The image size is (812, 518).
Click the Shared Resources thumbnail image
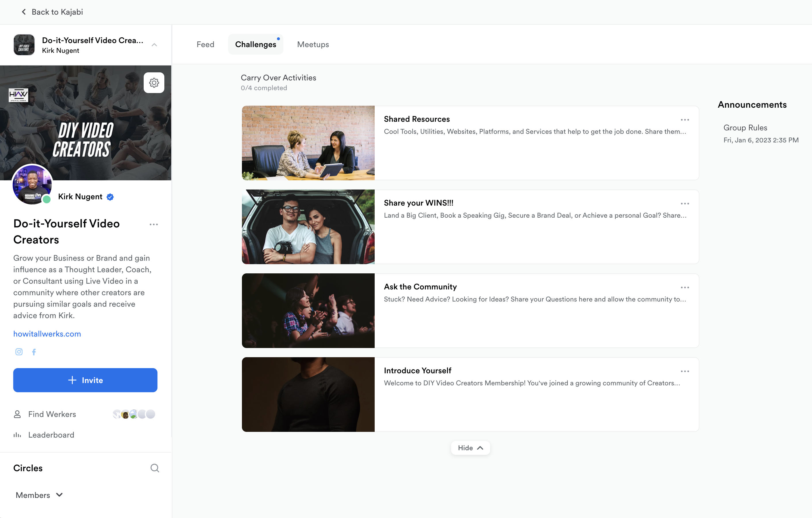pyautogui.click(x=308, y=143)
